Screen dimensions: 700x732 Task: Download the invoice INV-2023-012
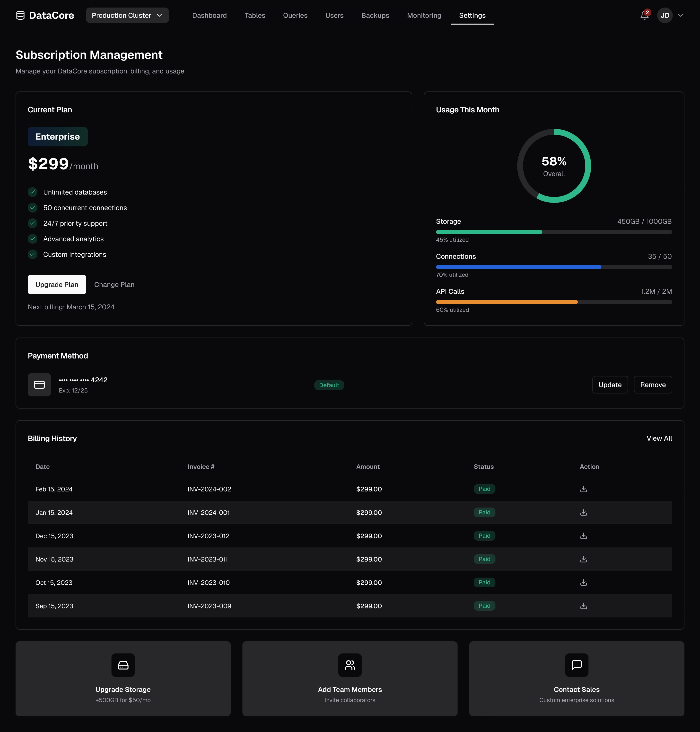coord(584,536)
